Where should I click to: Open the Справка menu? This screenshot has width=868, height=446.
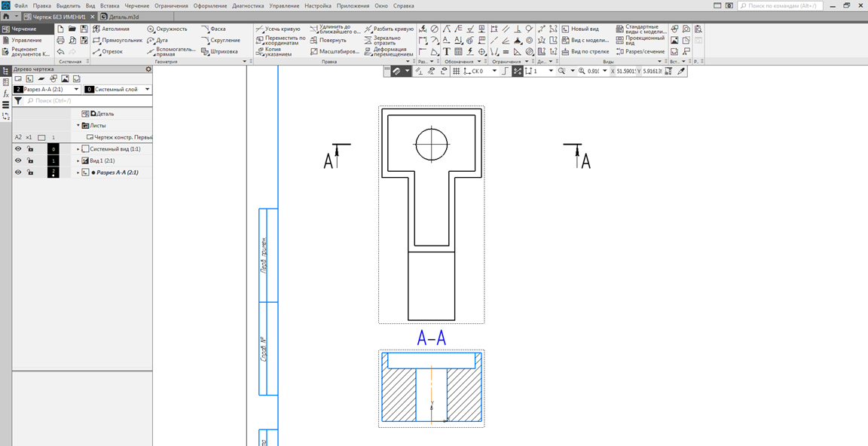point(403,5)
